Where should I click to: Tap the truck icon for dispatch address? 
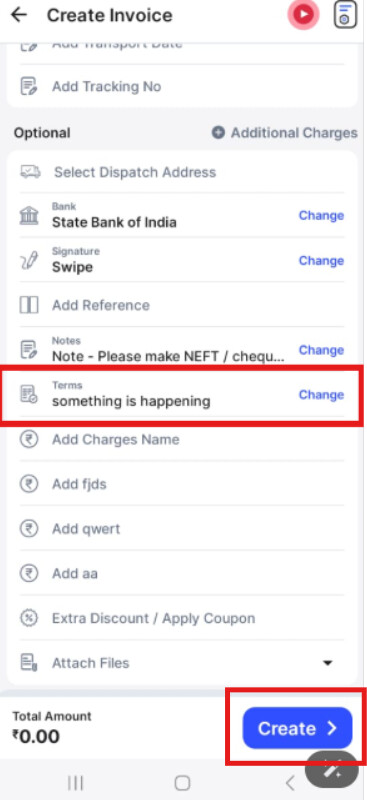[30, 172]
